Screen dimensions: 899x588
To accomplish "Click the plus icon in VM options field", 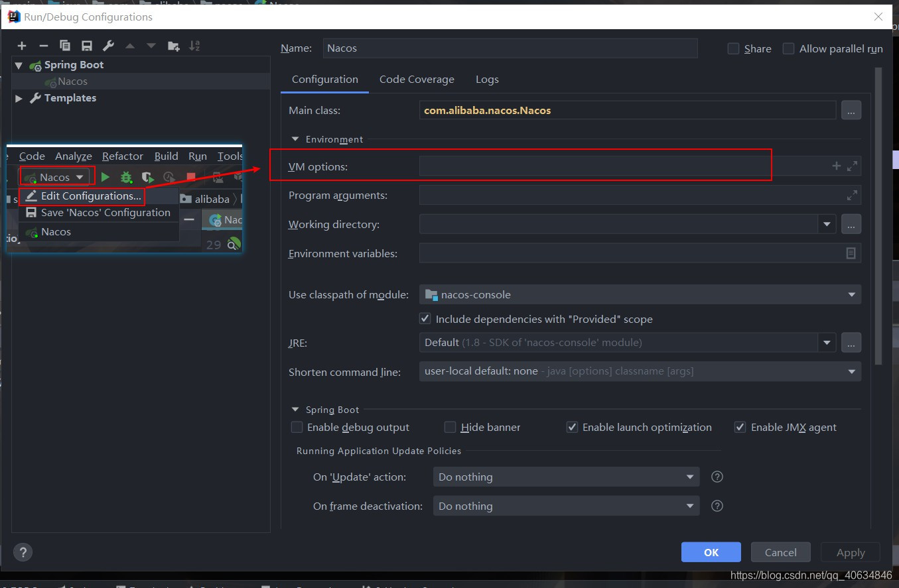I will [x=837, y=166].
